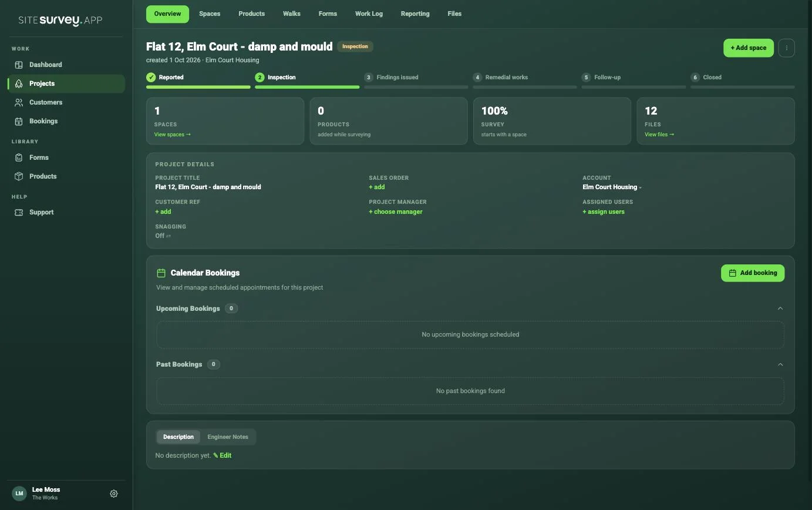Select the Description toggle tab
This screenshot has height=510, width=812.
point(178,437)
